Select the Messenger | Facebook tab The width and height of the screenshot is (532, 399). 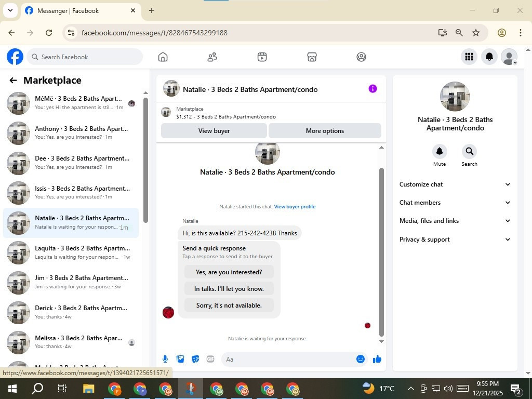coord(82,11)
